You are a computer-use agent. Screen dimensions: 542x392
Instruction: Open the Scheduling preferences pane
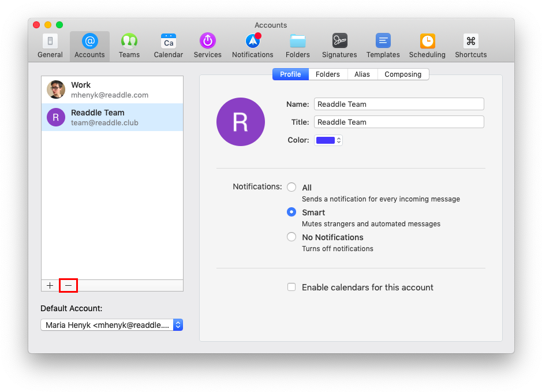click(x=427, y=46)
